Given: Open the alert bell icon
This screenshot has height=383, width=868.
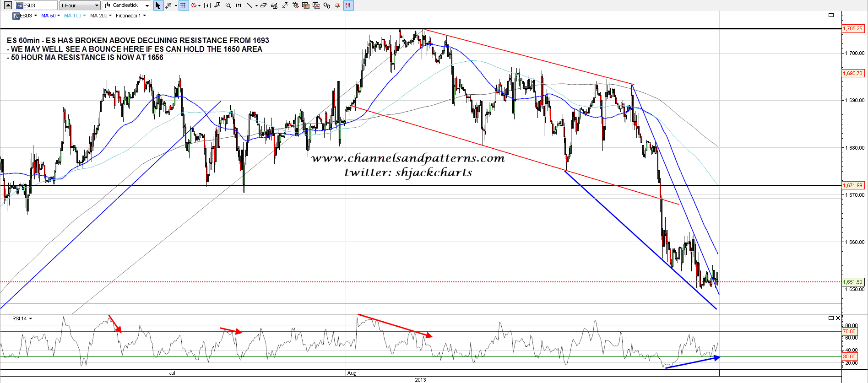Looking at the screenshot, I should [x=337, y=5].
